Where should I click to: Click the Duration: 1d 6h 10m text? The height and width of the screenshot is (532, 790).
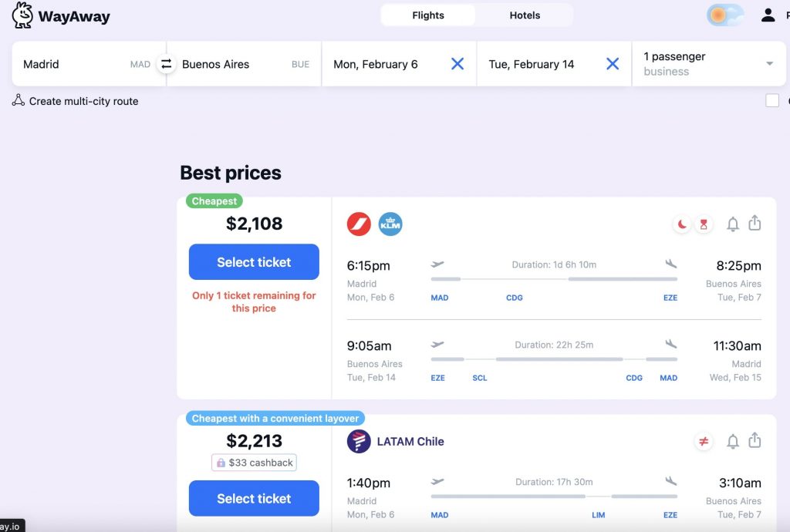pyautogui.click(x=554, y=264)
